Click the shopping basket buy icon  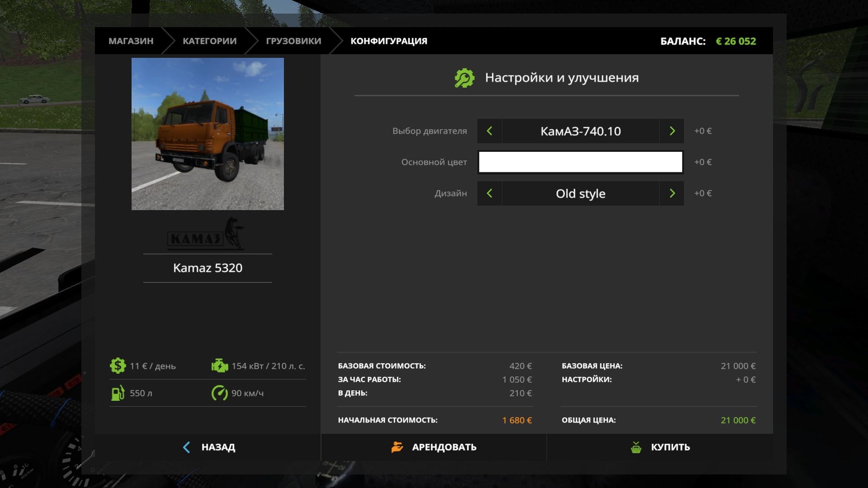pos(636,447)
